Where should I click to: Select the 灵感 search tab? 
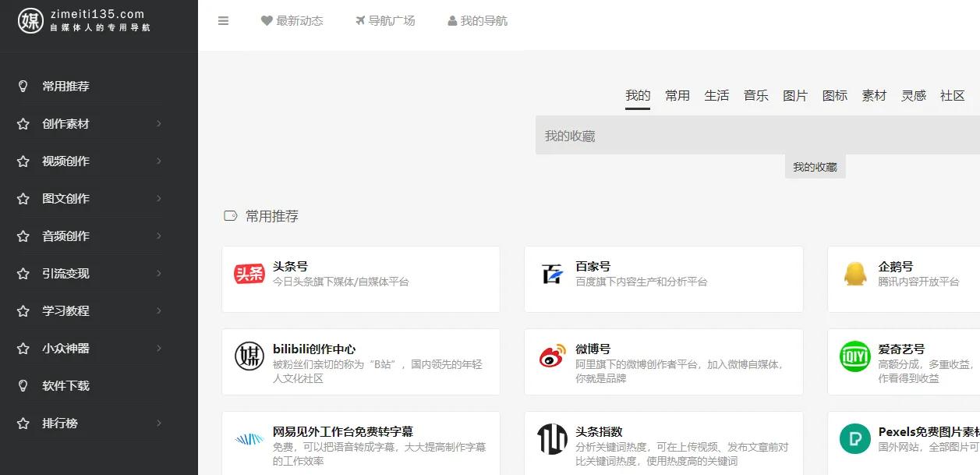tap(914, 96)
